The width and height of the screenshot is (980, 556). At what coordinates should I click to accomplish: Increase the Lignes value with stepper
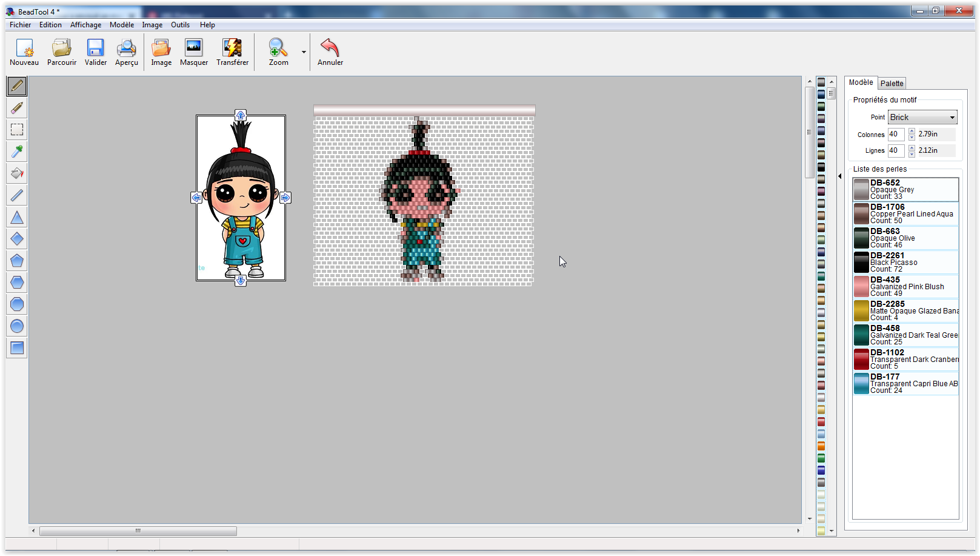click(912, 147)
